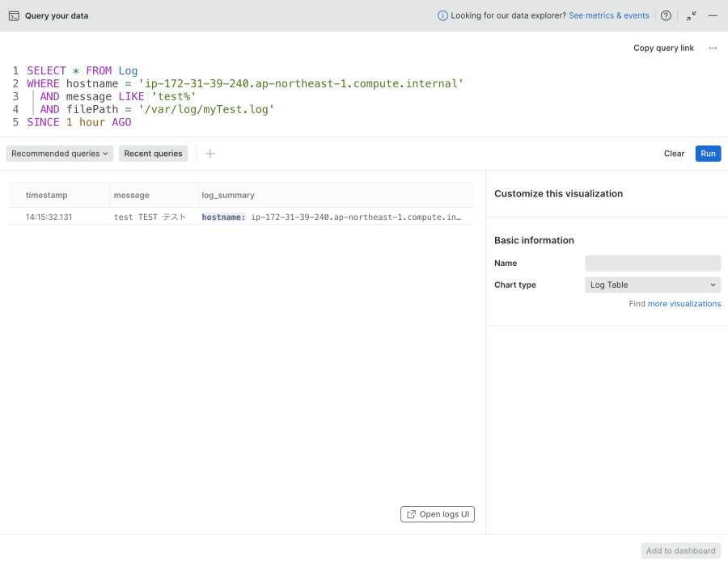The height and width of the screenshot is (561, 728).
Task: Click the query console terminal icon
Action: pos(14,15)
